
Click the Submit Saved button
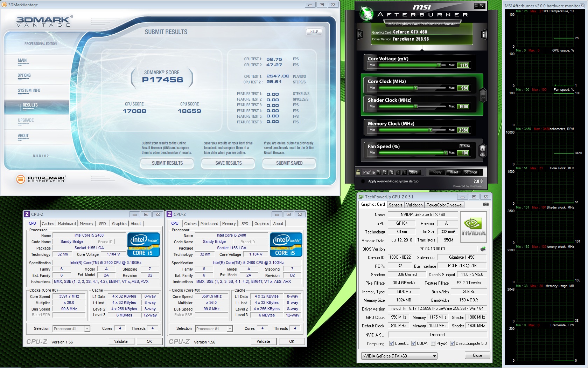pos(289,163)
